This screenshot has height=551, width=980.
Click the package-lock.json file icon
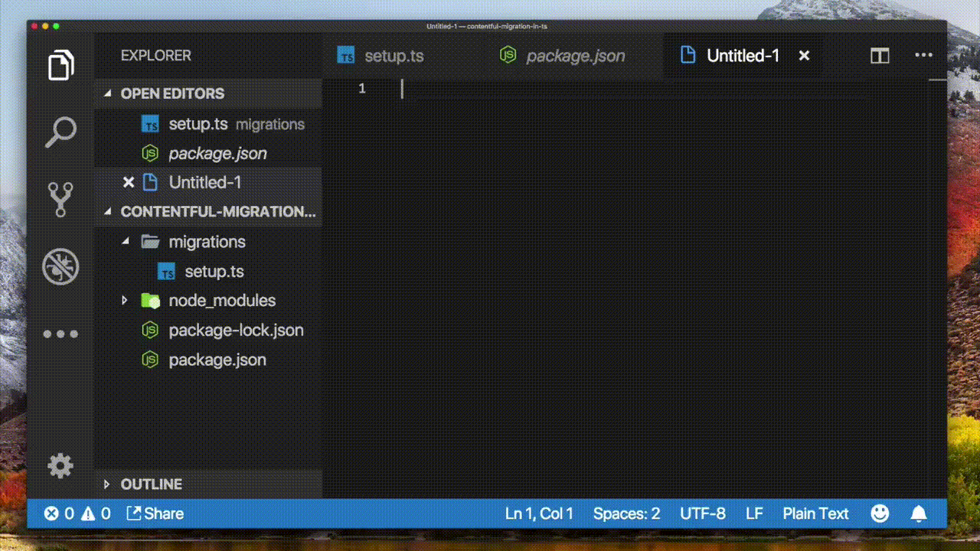pos(150,331)
